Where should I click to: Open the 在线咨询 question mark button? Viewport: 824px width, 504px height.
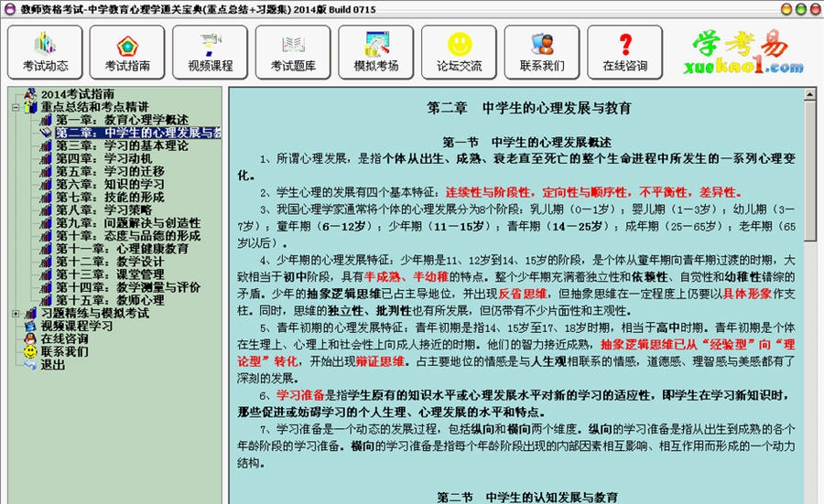625,52
